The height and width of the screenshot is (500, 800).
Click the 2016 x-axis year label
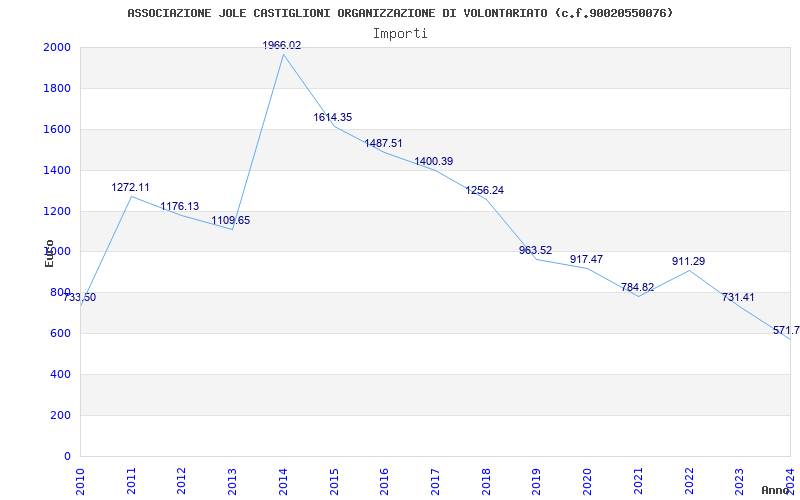pos(385,481)
